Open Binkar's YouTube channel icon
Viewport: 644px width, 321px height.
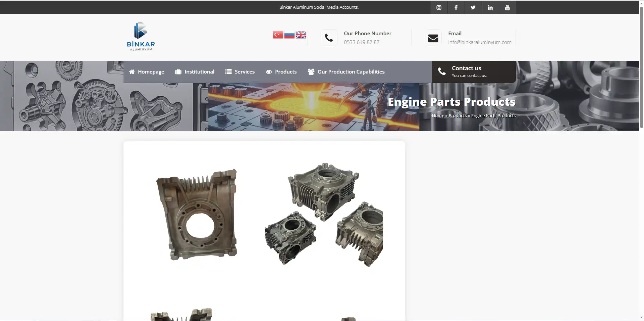pyautogui.click(x=507, y=7)
